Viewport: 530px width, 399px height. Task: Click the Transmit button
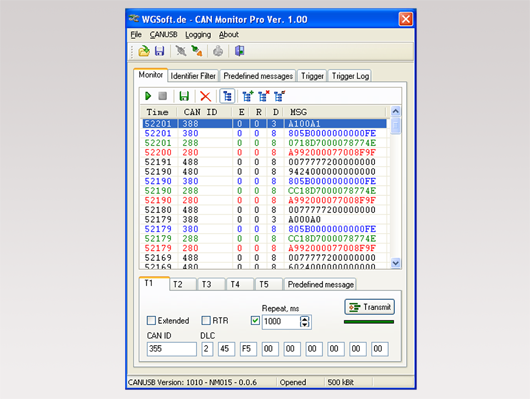click(x=369, y=307)
